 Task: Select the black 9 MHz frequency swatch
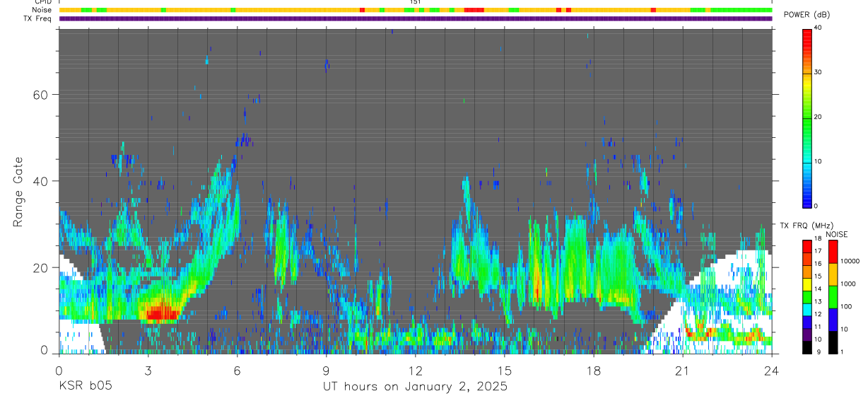click(x=807, y=348)
